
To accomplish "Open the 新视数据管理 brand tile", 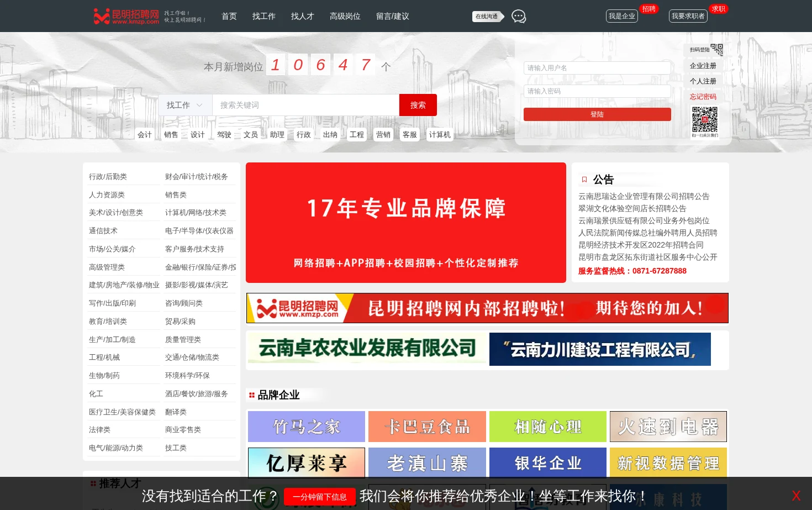I will (x=668, y=463).
